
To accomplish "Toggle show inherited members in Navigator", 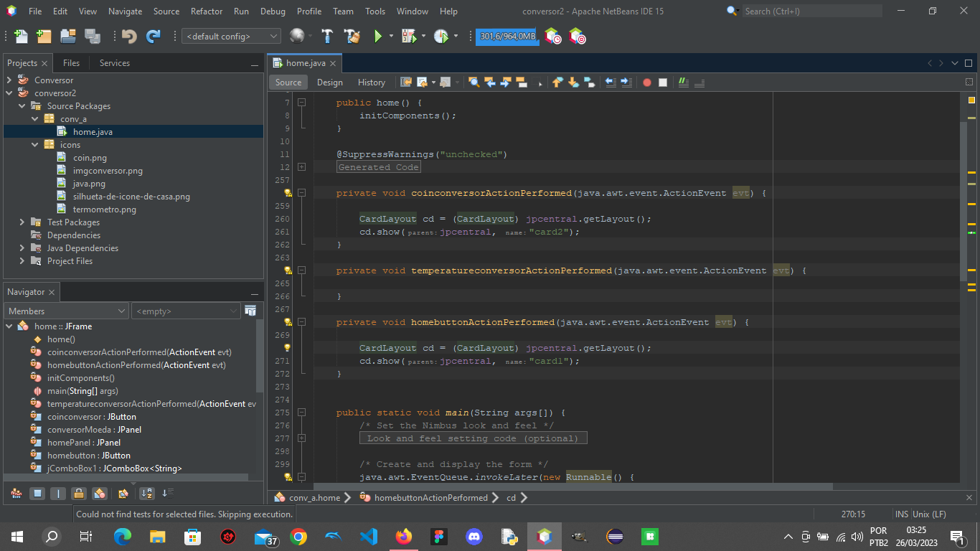I will (x=17, y=494).
